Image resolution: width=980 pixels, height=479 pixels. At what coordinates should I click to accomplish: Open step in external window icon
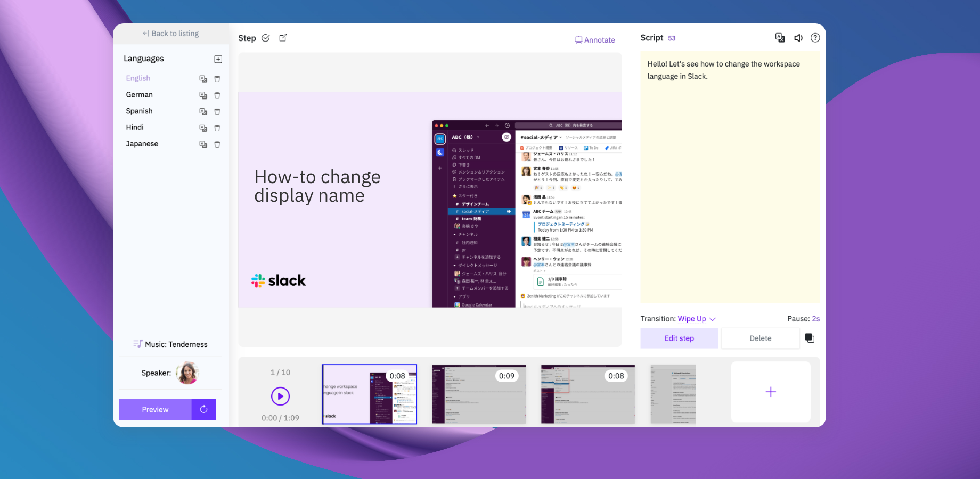click(283, 38)
